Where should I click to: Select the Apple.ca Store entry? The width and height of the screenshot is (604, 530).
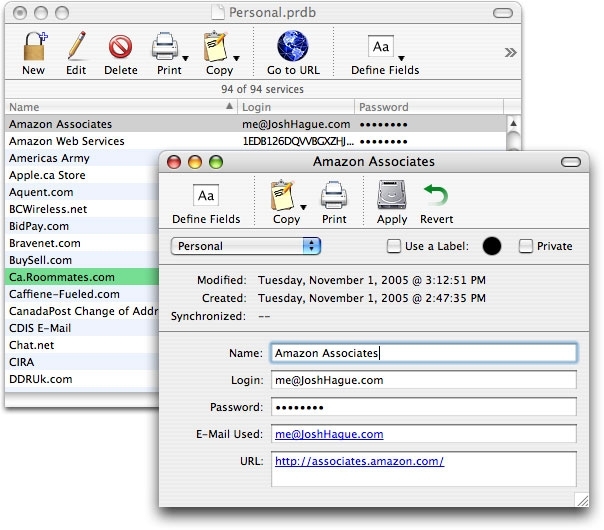pyautogui.click(x=82, y=175)
